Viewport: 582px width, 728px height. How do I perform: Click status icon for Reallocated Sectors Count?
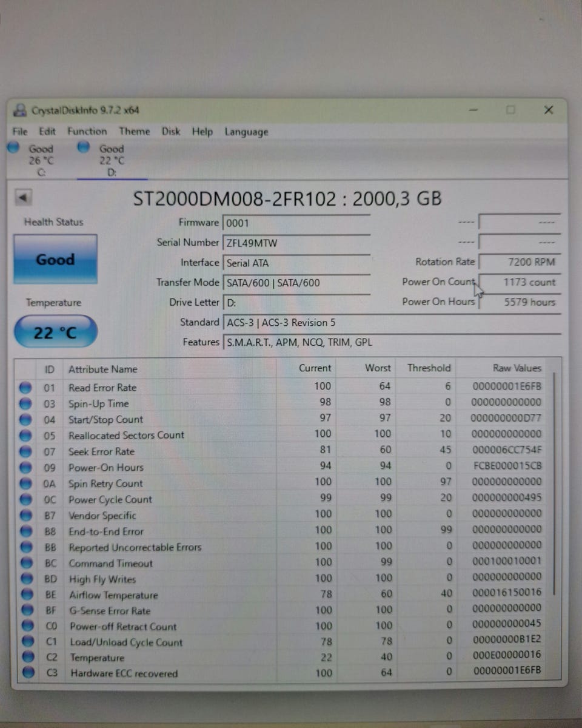pos(25,435)
